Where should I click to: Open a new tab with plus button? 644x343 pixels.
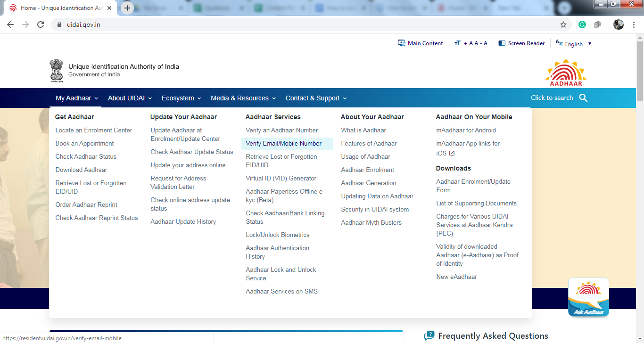coord(127,8)
